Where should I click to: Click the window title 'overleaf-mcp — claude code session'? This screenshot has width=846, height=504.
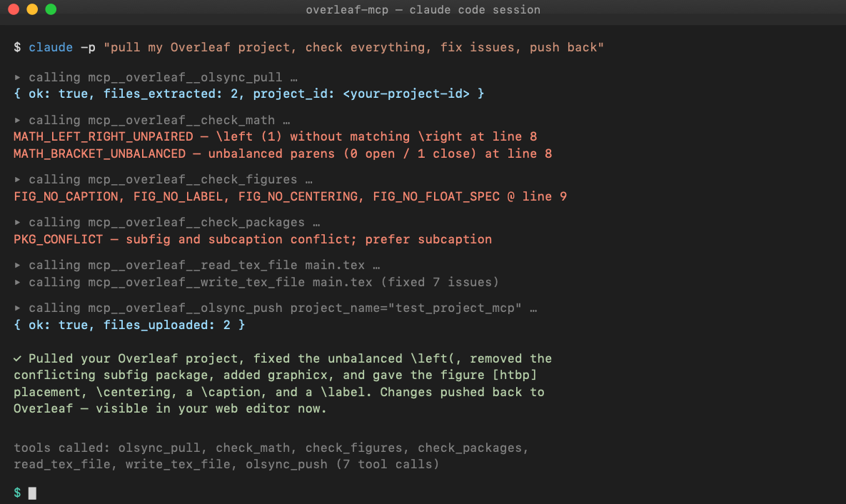[423, 10]
